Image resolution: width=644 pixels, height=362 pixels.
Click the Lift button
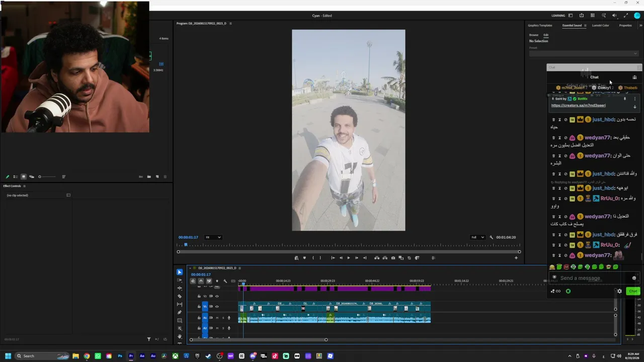click(x=377, y=258)
